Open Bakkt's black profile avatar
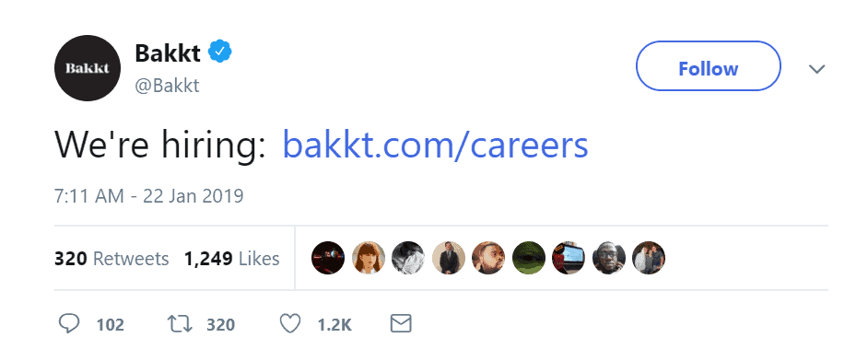Screen dimensions: 868x361 pyautogui.click(x=88, y=68)
